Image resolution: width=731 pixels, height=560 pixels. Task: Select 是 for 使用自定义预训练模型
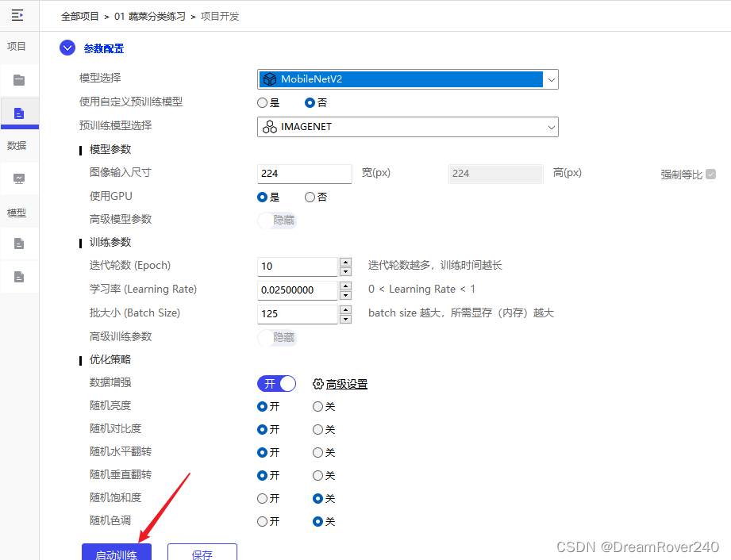[x=262, y=102]
